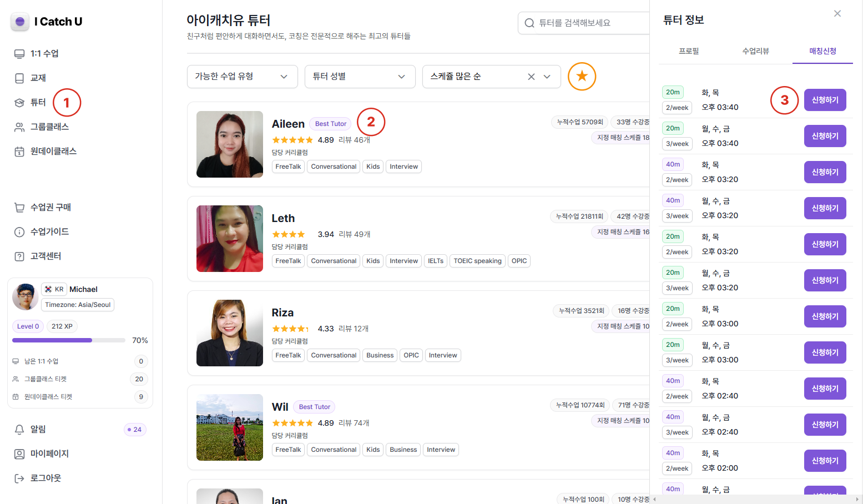Click the 24 notification count badge

[135, 430]
